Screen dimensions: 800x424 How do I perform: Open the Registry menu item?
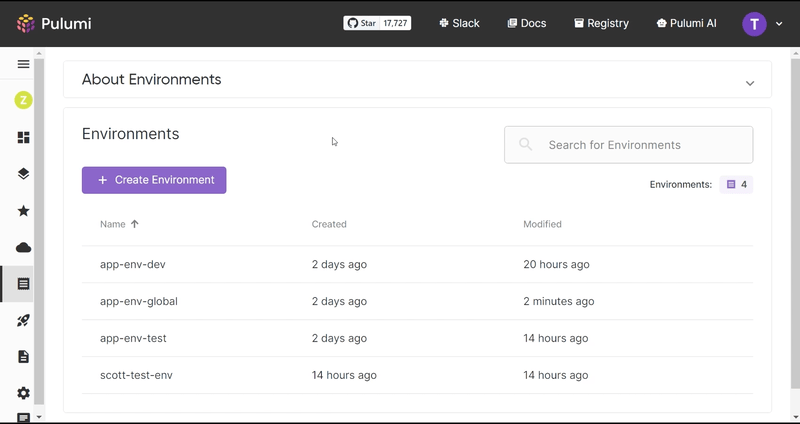coord(601,23)
